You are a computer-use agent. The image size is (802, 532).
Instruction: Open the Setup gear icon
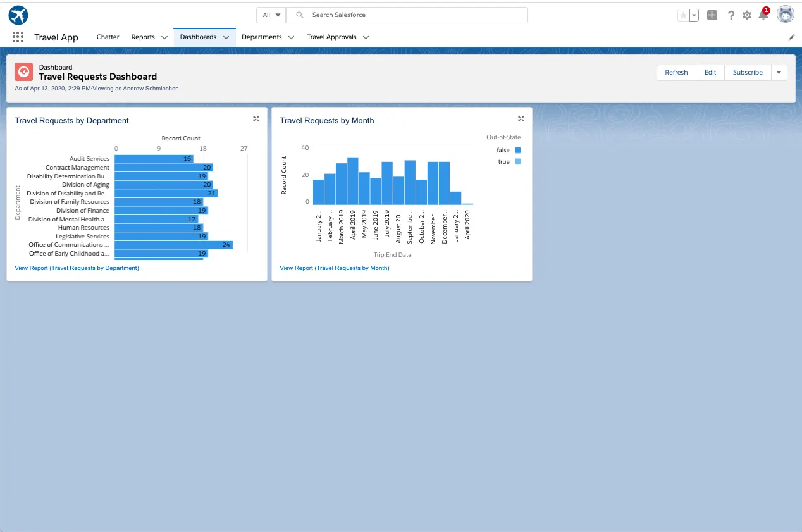747,15
